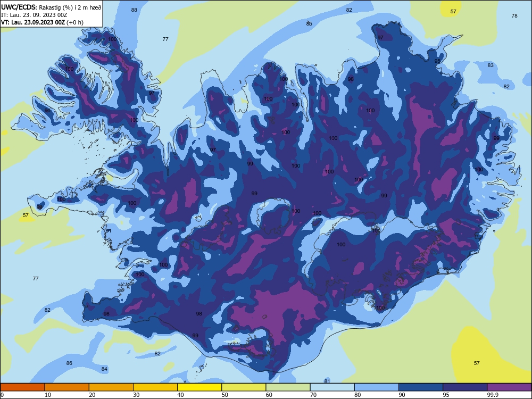This screenshot has height=399, width=532.
Task: Pick the light green 60–70 legend band
Action: [288, 387]
